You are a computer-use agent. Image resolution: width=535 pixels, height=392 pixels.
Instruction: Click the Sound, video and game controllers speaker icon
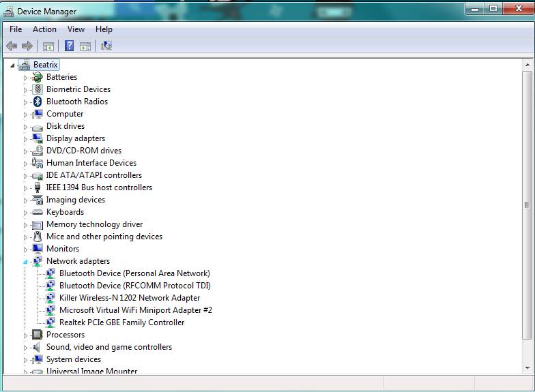pyautogui.click(x=37, y=347)
